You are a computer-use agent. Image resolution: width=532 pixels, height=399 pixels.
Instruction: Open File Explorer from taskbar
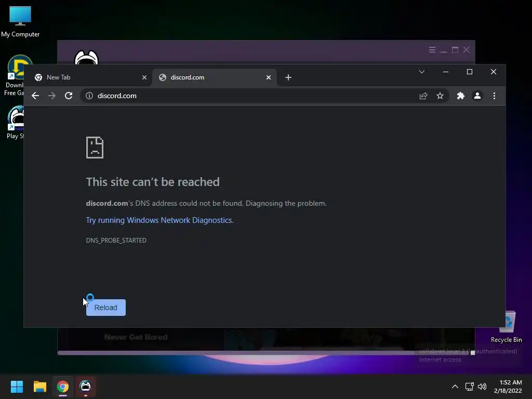coord(39,387)
